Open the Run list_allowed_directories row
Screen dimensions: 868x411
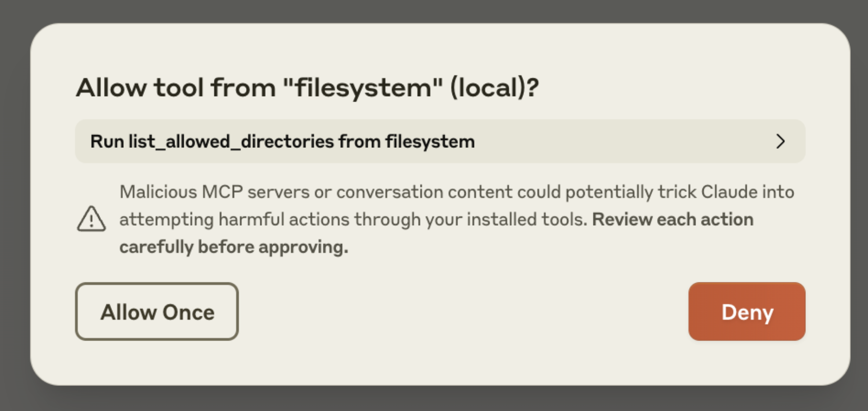(x=440, y=141)
